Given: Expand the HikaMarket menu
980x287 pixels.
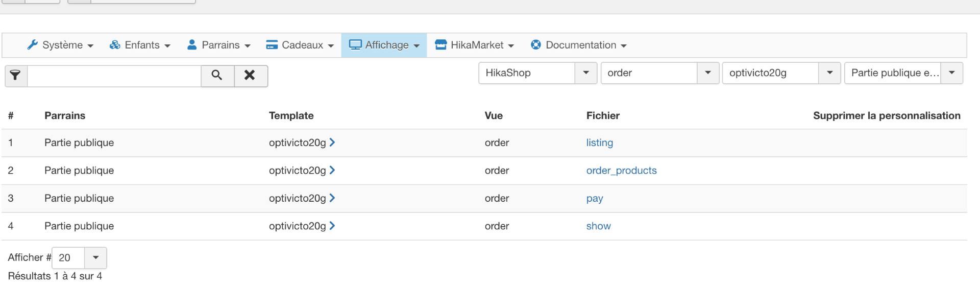Looking at the screenshot, I should pyautogui.click(x=475, y=45).
